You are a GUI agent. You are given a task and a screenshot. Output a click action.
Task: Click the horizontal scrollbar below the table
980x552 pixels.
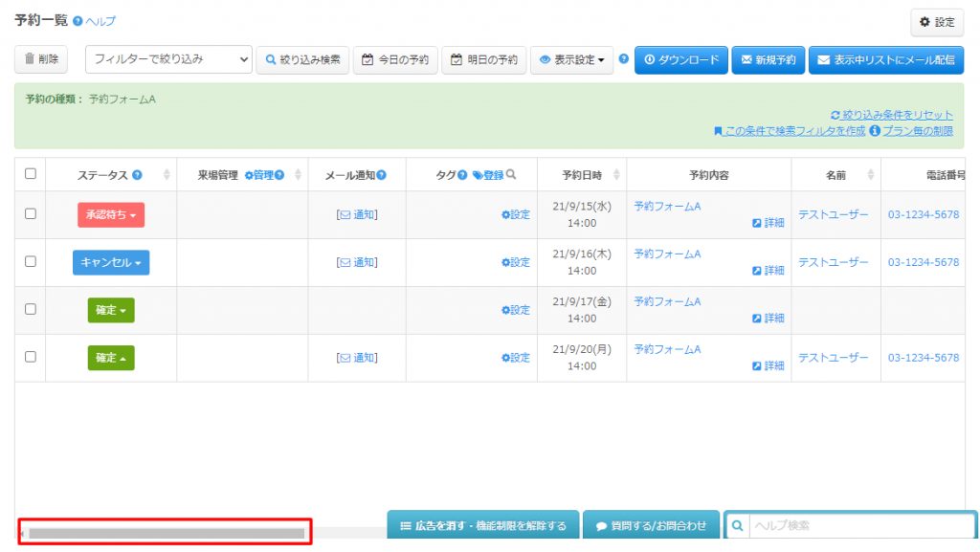point(166,533)
